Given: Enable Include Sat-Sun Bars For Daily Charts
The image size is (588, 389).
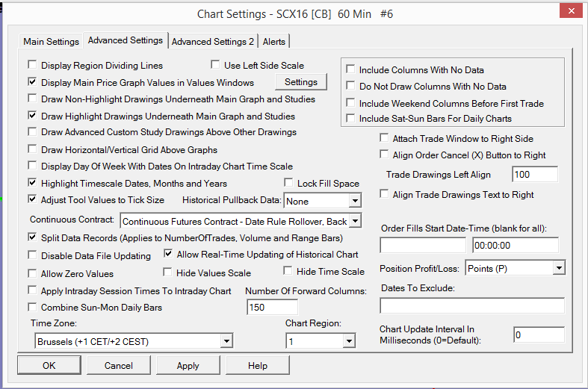Looking at the screenshot, I should pyautogui.click(x=350, y=118).
